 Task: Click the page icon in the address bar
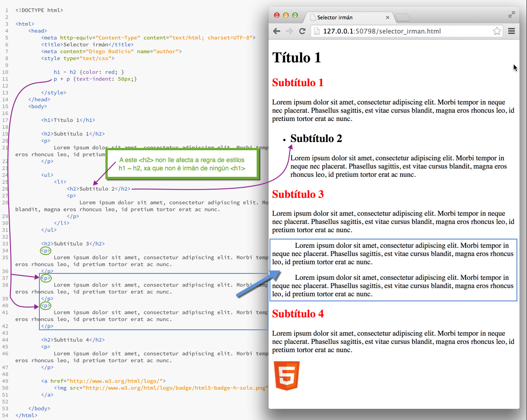point(317,31)
